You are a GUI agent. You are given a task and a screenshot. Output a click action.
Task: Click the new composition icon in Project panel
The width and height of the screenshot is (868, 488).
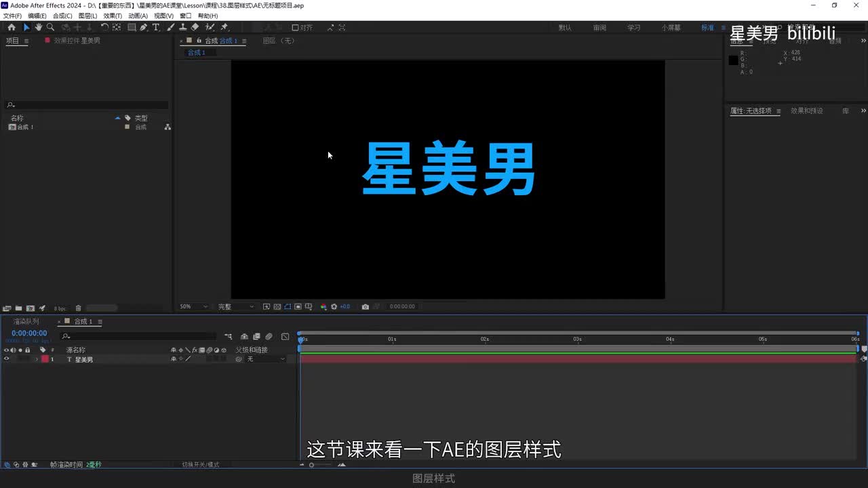(30, 308)
